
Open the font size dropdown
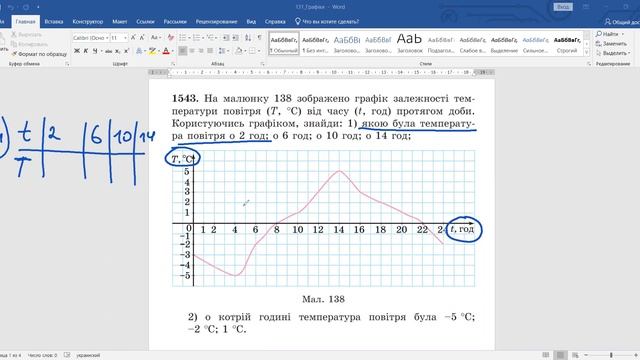pos(125,38)
